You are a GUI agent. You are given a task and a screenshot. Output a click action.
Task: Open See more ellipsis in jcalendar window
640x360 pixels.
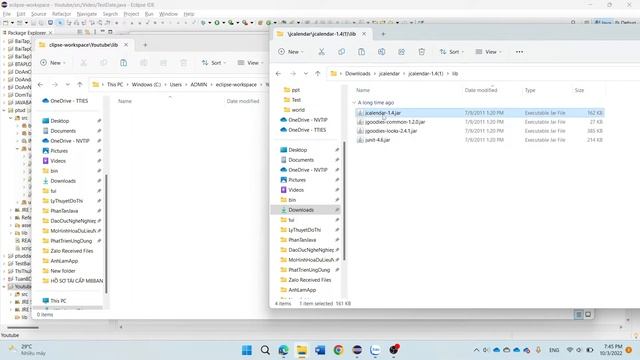[519, 52]
